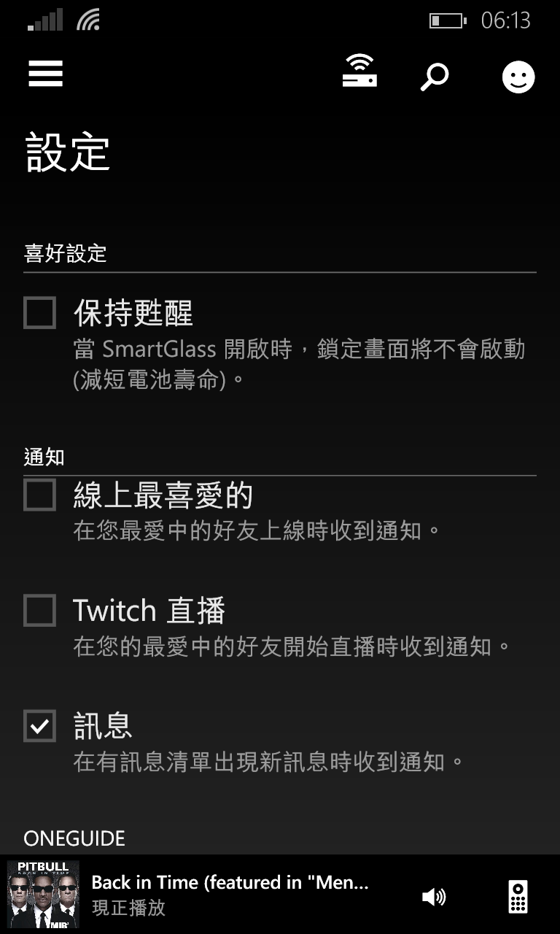
Task: Tap the Wi-Fi signal status icon
Action: 87,20
